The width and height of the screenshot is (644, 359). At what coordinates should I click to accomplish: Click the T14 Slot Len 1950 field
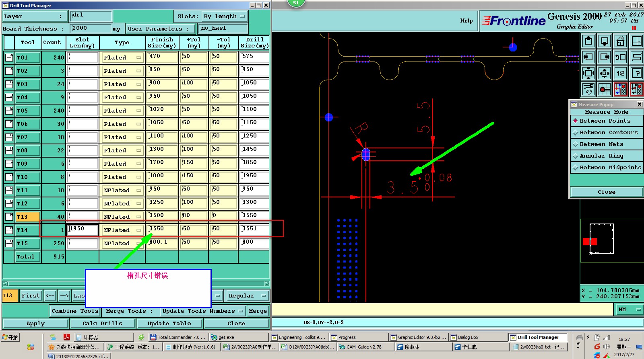pyautogui.click(x=83, y=230)
